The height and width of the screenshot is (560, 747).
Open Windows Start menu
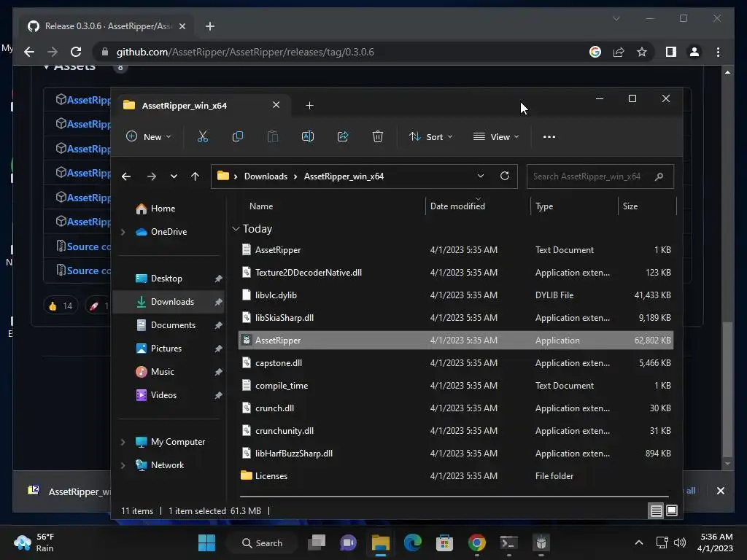206,542
